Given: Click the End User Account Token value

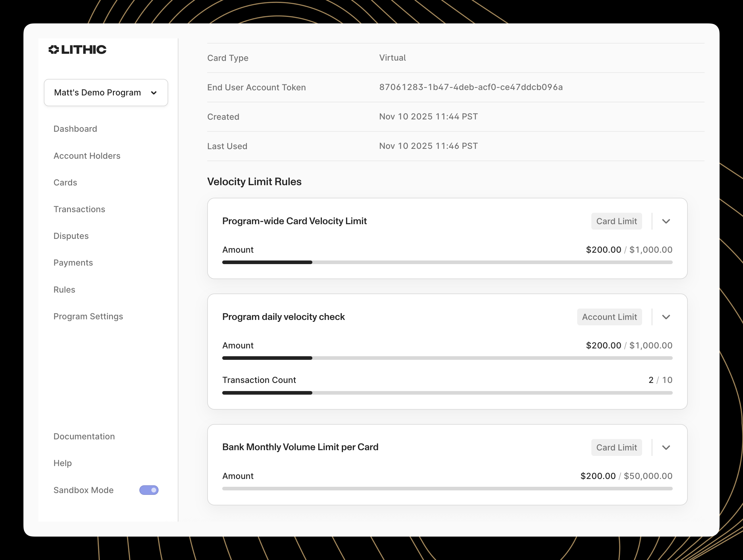Looking at the screenshot, I should (x=471, y=87).
